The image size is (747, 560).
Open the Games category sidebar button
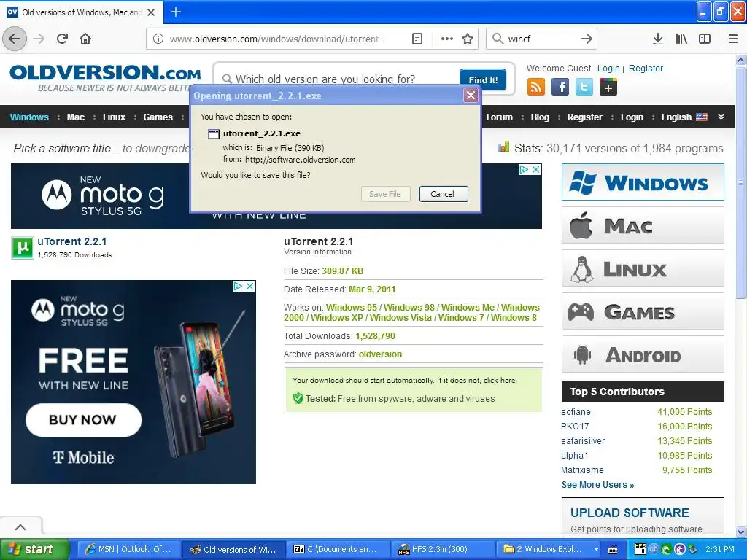point(643,311)
